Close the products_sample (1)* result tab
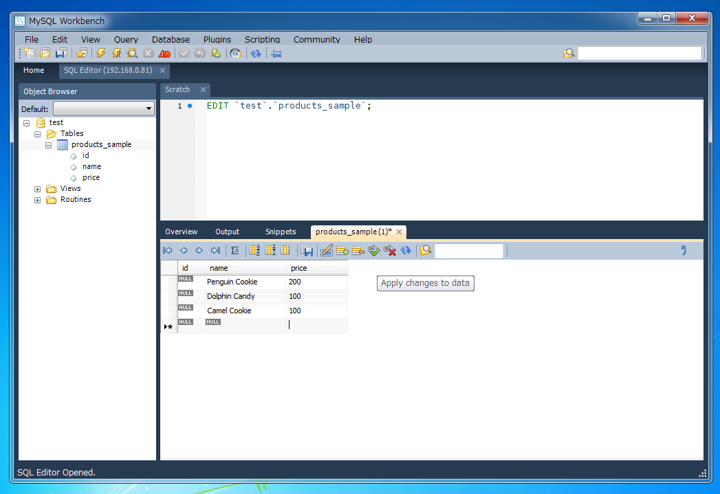Screen dimensions: 720x494 (399, 232)
